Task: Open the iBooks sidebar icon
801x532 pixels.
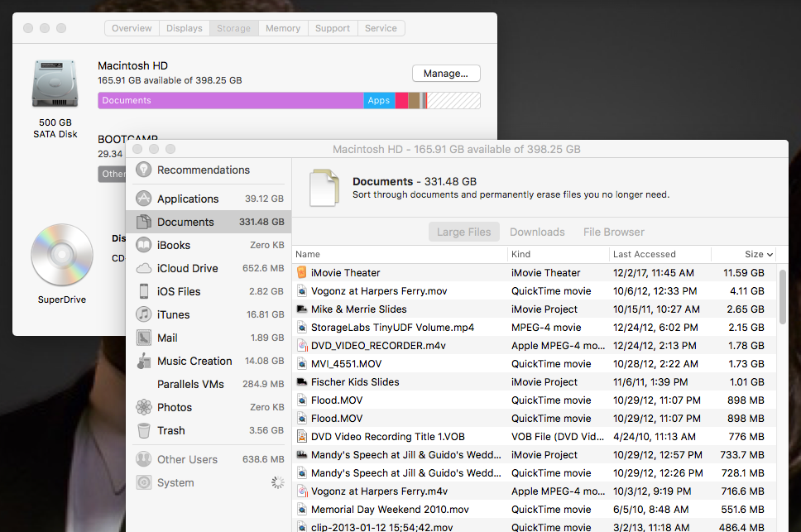Action: pyautogui.click(x=144, y=245)
